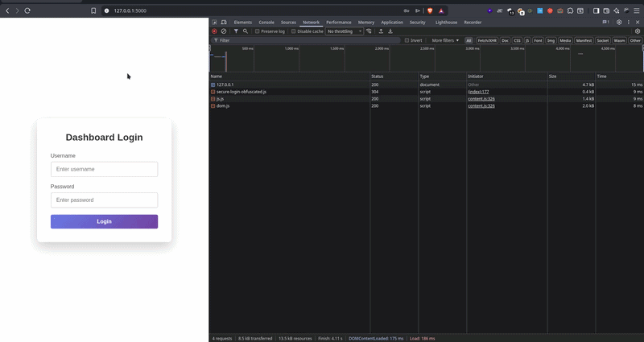Screen dimensions: 644x342
Task: Click the network Filter text field
Action: tap(306, 40)
